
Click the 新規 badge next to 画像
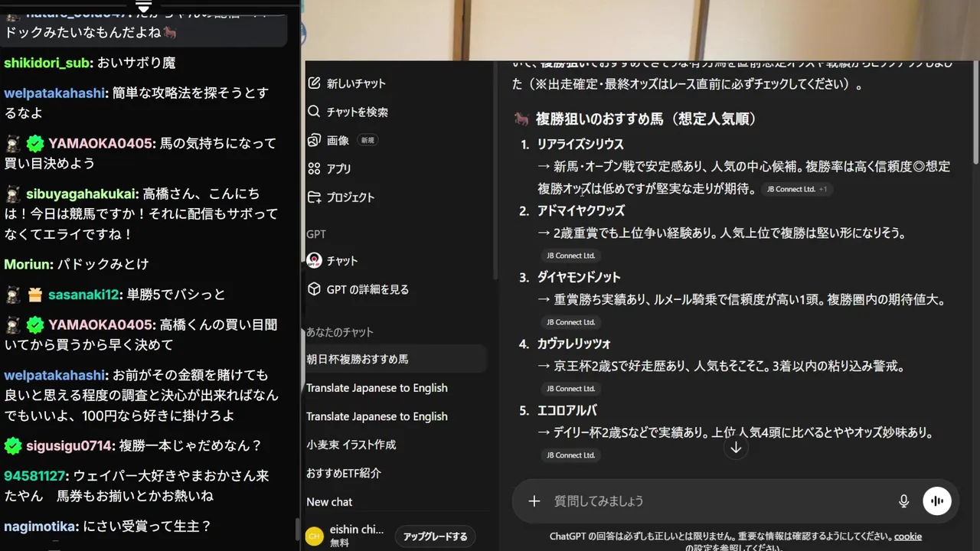(368, 141)
